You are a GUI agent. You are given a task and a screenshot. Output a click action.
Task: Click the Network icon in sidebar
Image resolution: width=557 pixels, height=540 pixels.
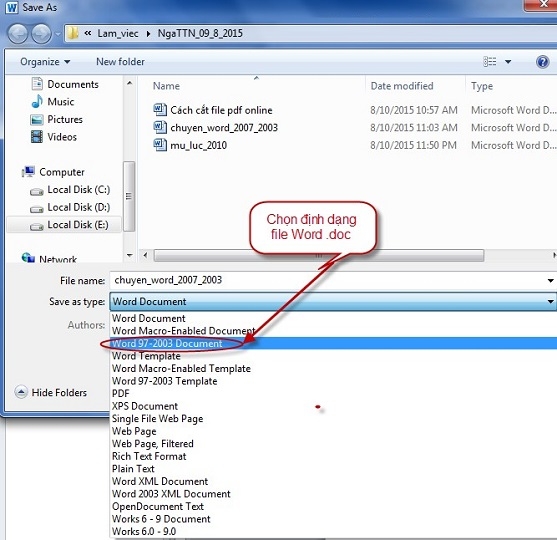pos(28,257)
